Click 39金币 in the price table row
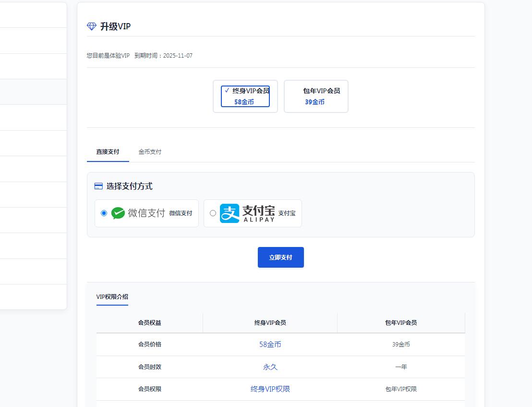532x407 pixels. tap(401, 345)
